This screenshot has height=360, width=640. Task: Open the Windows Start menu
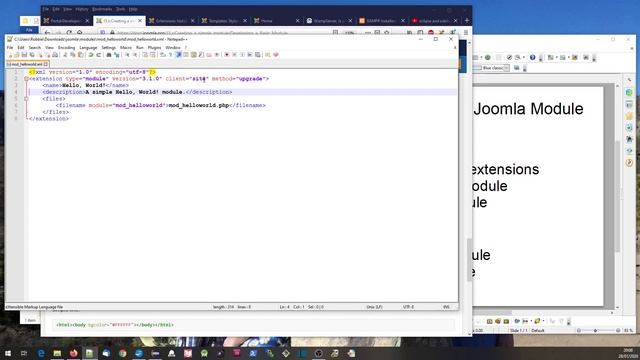click(x=8, y=353)
